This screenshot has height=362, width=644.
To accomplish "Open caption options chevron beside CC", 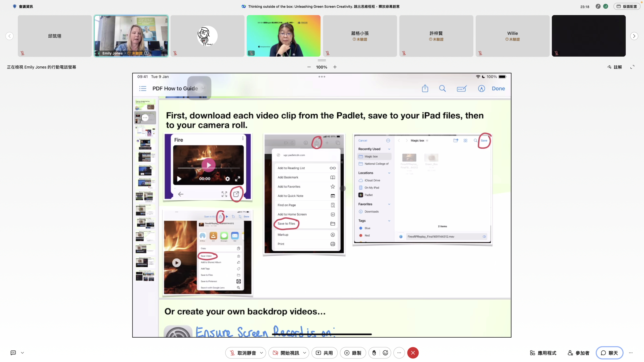I will click(x=22, y=353).
